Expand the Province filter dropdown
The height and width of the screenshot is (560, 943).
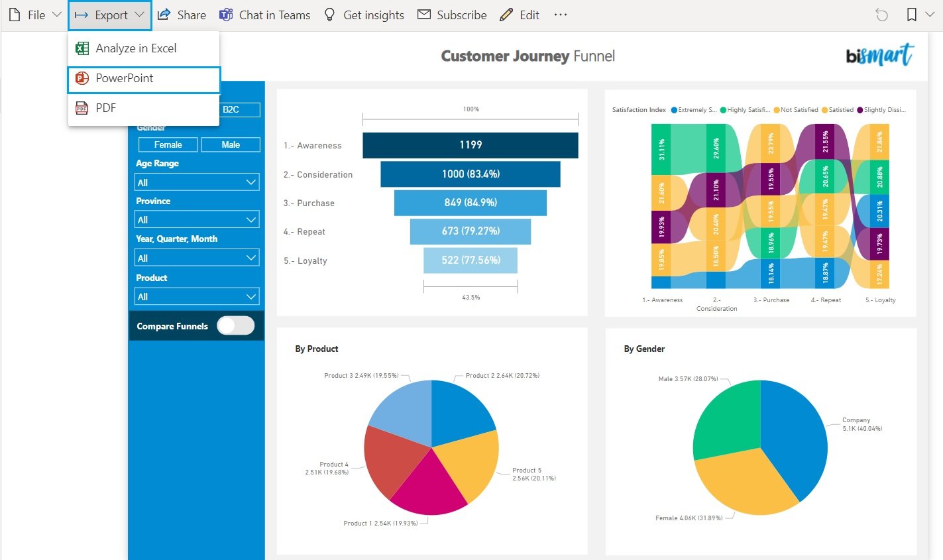(x=197, y=219)
